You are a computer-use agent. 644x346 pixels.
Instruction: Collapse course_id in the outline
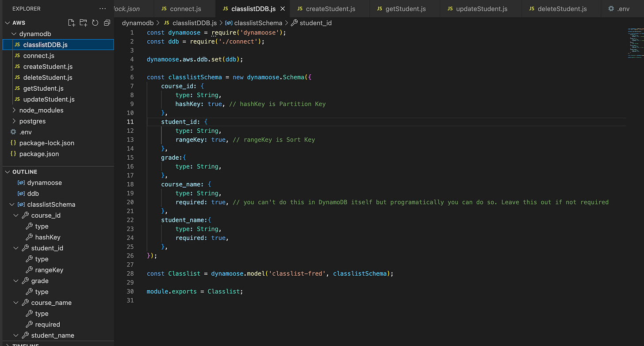click(x=16, y=215)
